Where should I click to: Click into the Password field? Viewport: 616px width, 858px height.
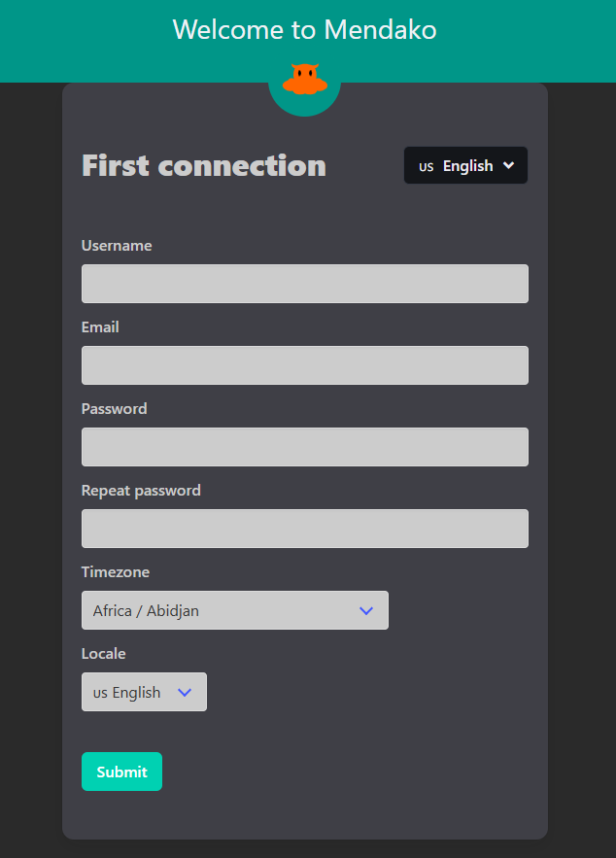click(305, 447)
